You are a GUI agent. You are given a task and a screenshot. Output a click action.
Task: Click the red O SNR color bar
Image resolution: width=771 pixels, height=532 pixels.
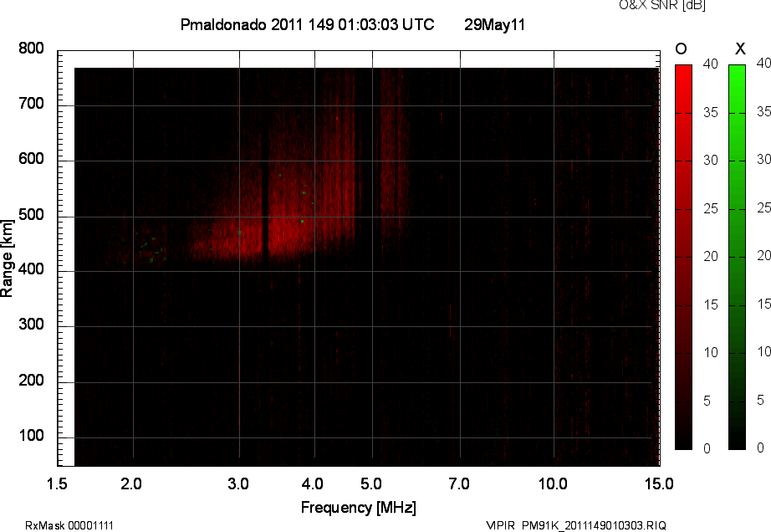[x=683, y=257]
